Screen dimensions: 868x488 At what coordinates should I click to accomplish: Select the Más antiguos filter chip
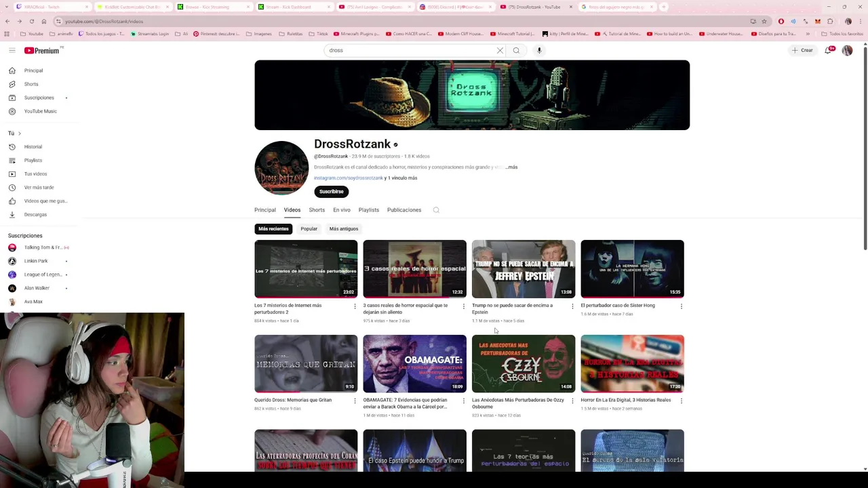pyautogui.click(x=344, y=229)
